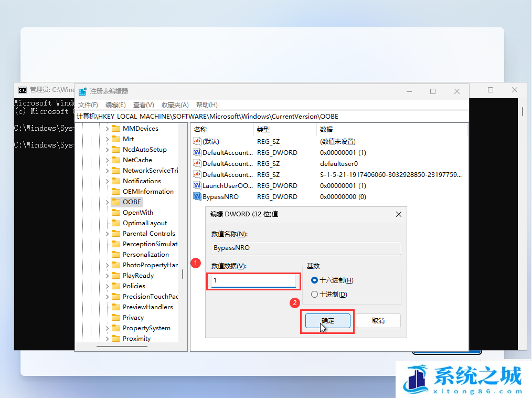Image resolution: width=532 pixels, height=398 pixels.
Task: Select the OptimalLayout folder icon
Action: pyautogui.click(x=116, y=223)
